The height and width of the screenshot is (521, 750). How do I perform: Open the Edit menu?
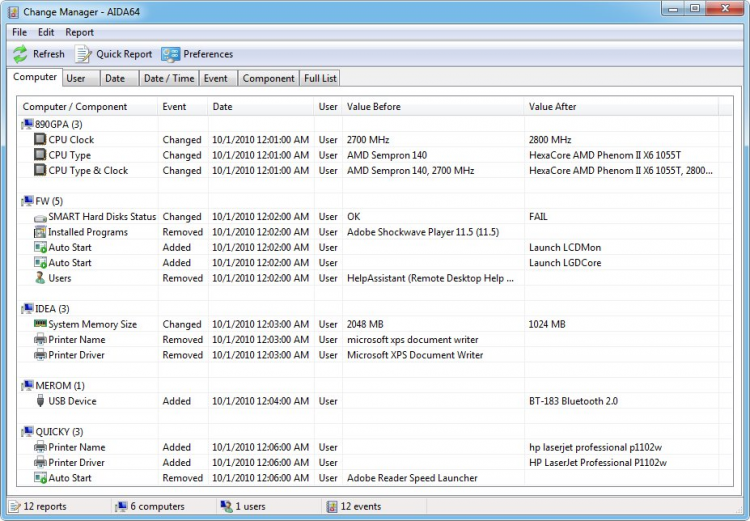pos(46,33)
